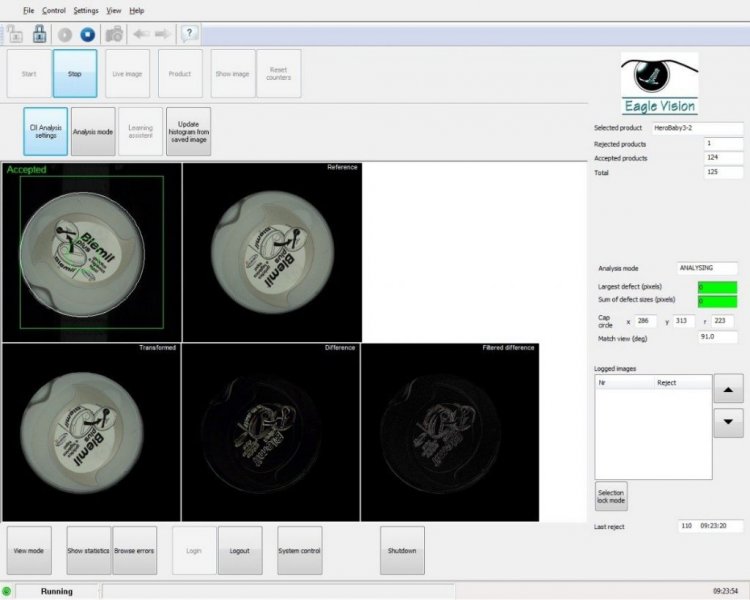Click the Selected product field HeroBaby3-2

tap(697, 128)
